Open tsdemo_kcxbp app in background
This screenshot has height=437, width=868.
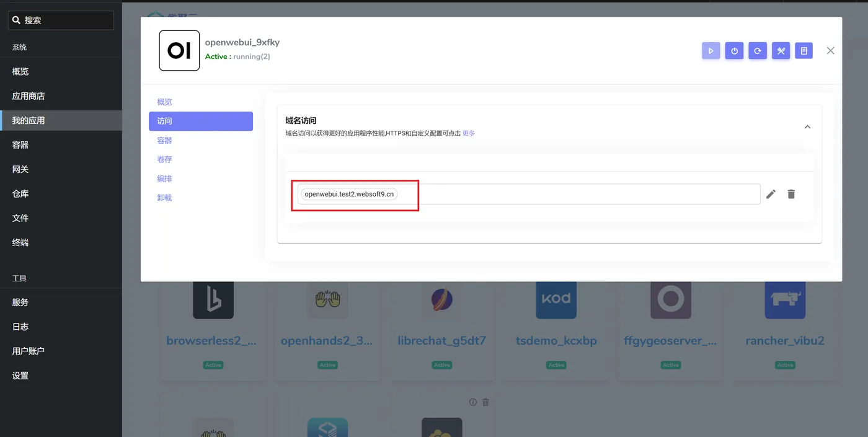click(556, 341)
